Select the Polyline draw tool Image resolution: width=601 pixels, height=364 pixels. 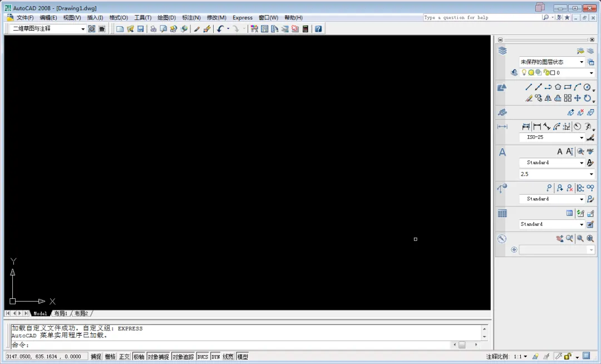pyautogui.click(x=548, y=87)
